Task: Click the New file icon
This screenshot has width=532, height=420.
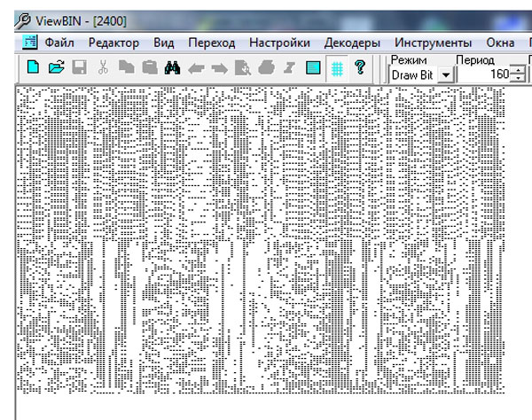Action: pos(34,67)
